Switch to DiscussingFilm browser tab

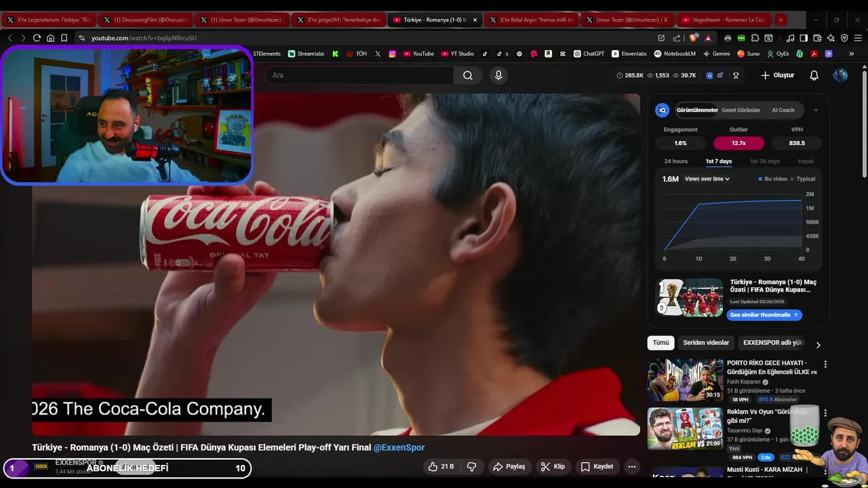coord(145,20)
